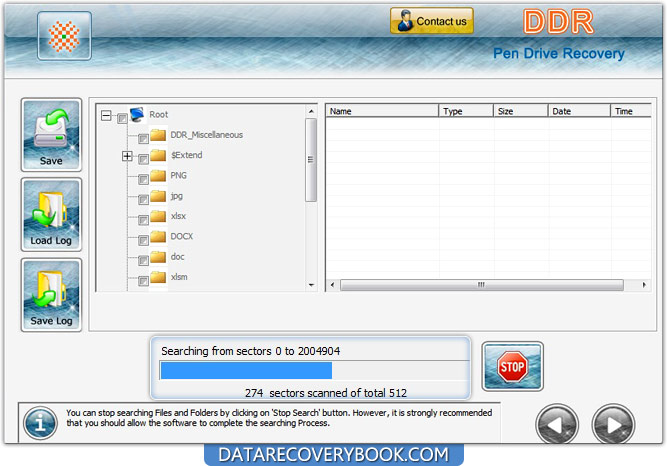Check the DDR_Miscellaneous folder checkbox

click(x=143, y=138)
